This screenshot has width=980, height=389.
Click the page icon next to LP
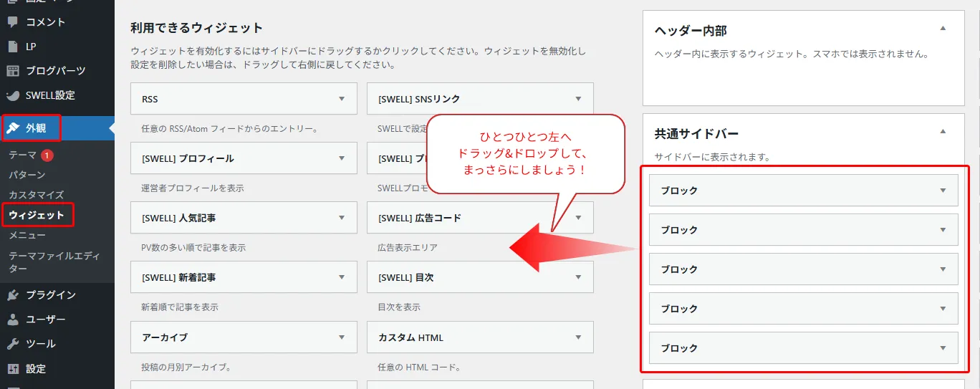click(x=12, y=47)
